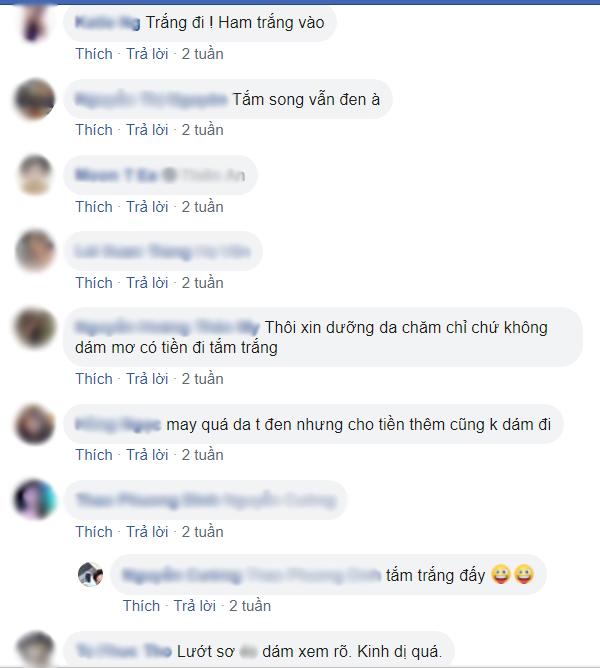Reply to the 'may quá da t đen' comment

tap(147, 455)
